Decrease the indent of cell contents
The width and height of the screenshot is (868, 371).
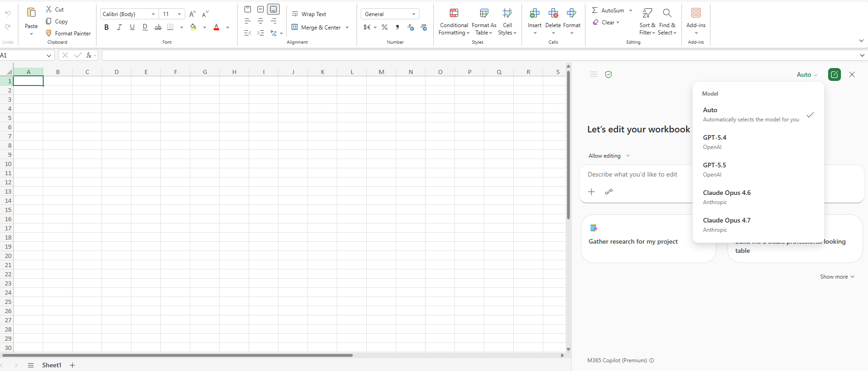tap(248, 33)
